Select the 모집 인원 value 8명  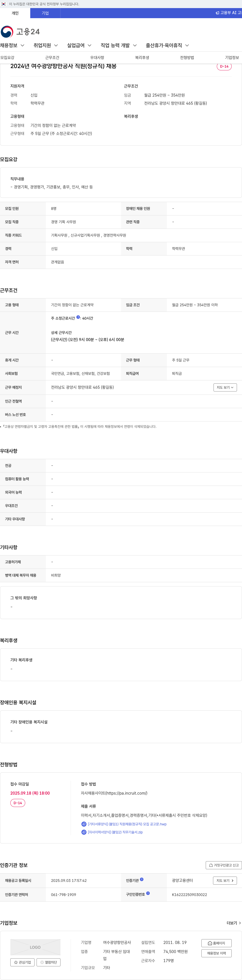click(x=53, y=208)
